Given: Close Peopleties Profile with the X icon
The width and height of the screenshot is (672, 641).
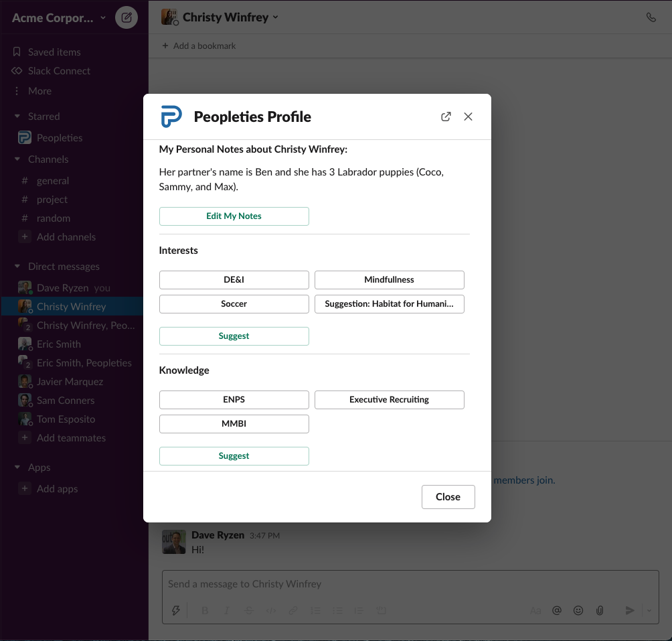Looking at the screenshot, I should point(468,117).
